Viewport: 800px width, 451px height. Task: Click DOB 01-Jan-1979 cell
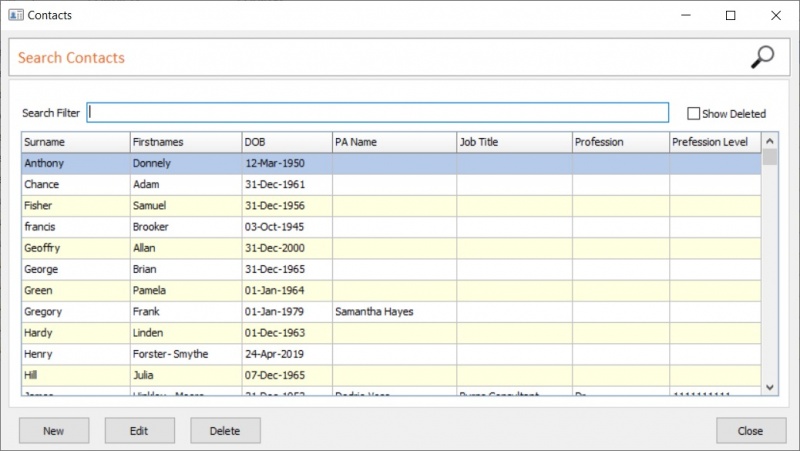287,312
